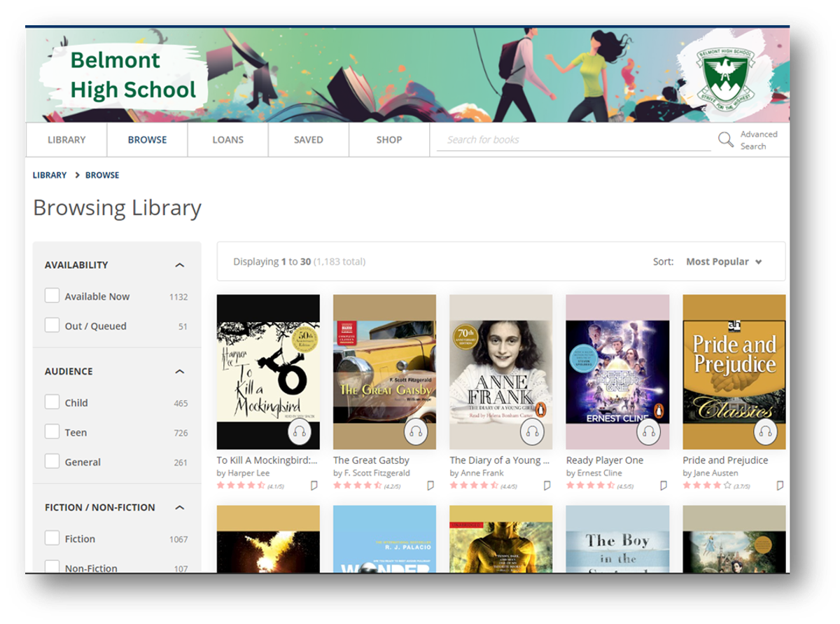Open Advanced Search link

[x=758, y=140]
